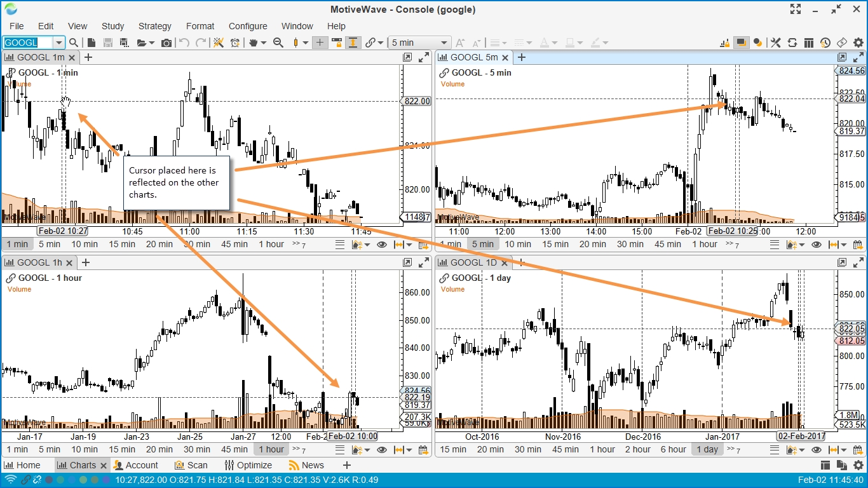Toggle the crosshair cursor button
This screenshot has width=868, height=488.
click(x=320, y=43)
